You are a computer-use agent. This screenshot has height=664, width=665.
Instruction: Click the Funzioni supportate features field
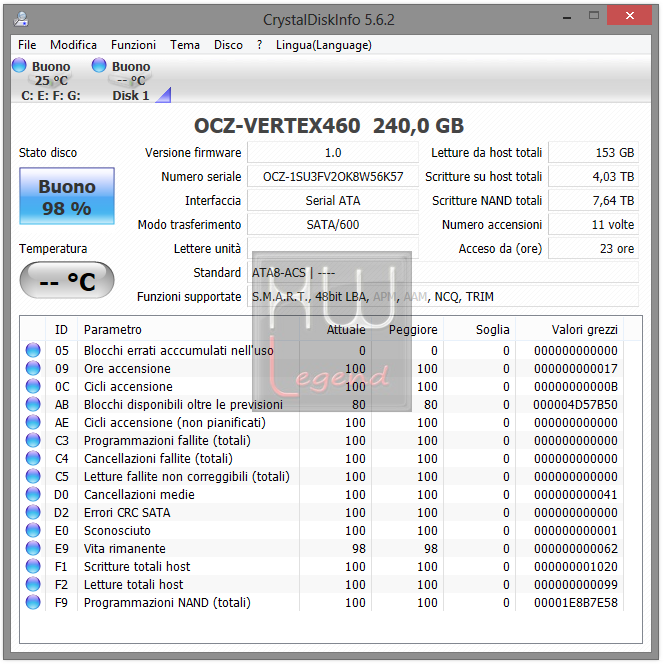443,296
